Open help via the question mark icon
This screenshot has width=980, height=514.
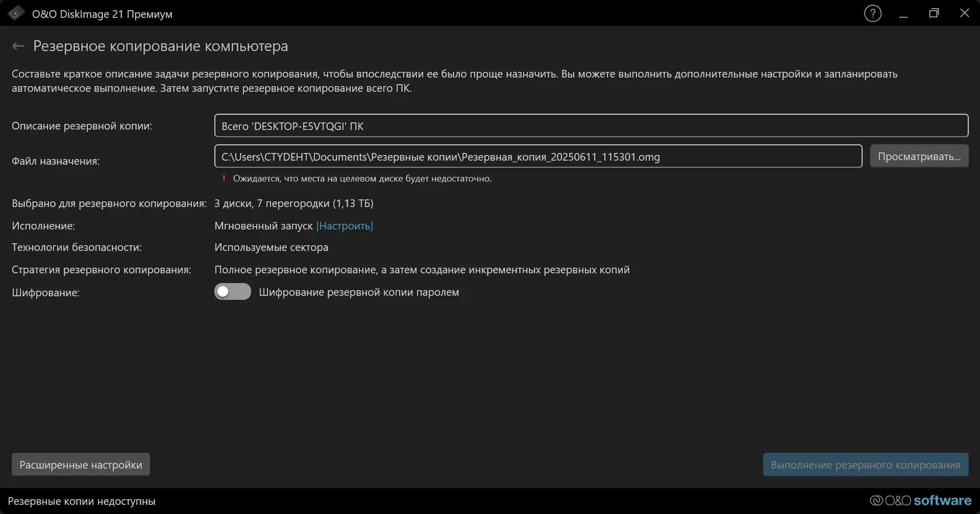(x=872, y=14)
